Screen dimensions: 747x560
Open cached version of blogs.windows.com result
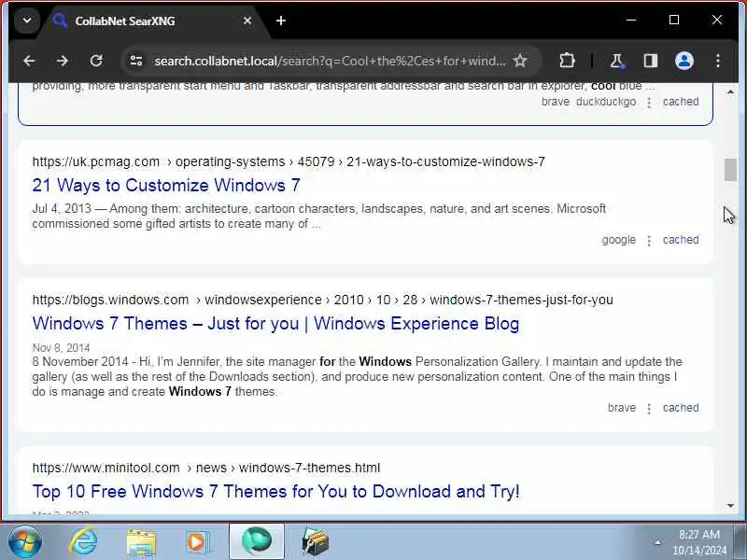pyautogui.click(x=681, y=408)
